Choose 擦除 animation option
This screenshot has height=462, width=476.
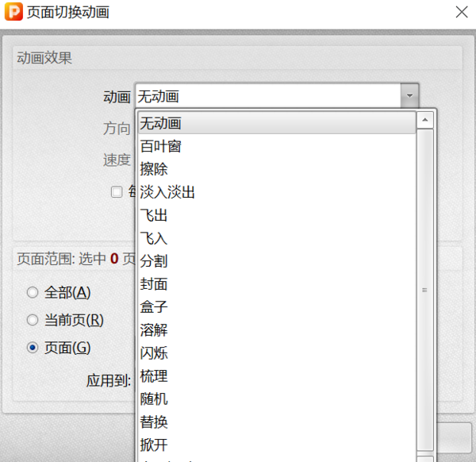coord(277,169)
